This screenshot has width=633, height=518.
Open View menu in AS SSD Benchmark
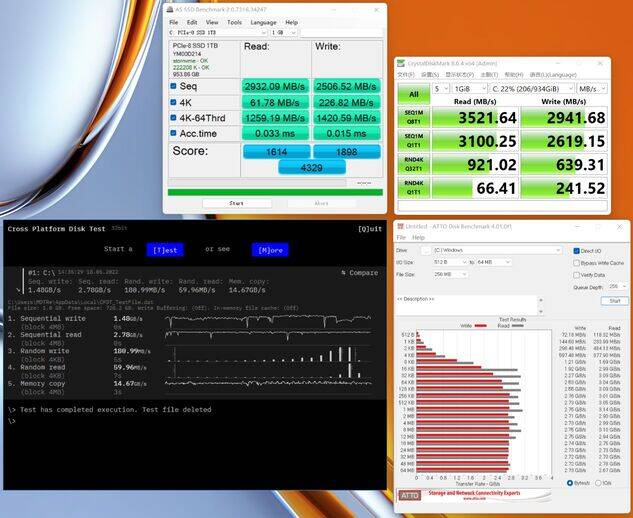coord(212,22)
